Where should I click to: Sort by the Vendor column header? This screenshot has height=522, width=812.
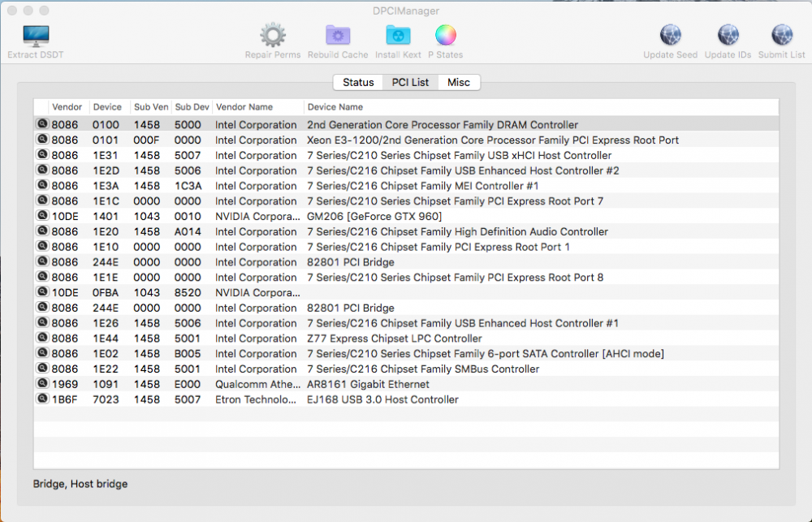(x=67, y=107)
